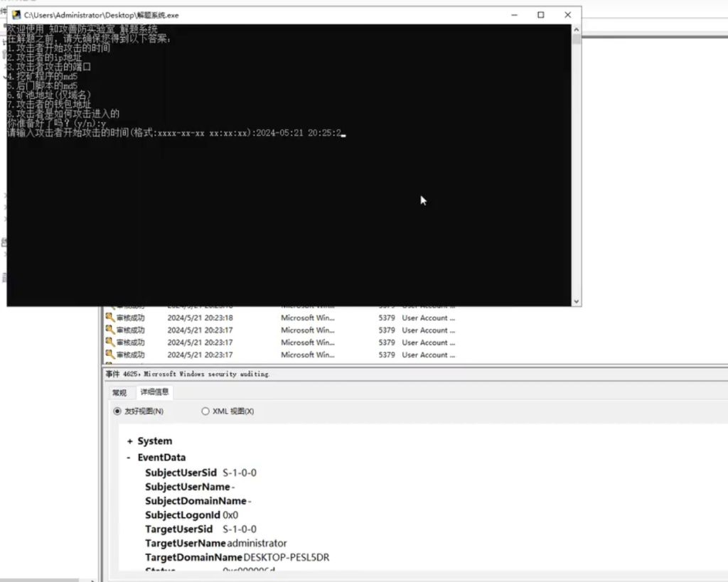Minimize the 解题系统.exe console window
Viewport: 728px width, 582px height.
(x=514, y=15)
